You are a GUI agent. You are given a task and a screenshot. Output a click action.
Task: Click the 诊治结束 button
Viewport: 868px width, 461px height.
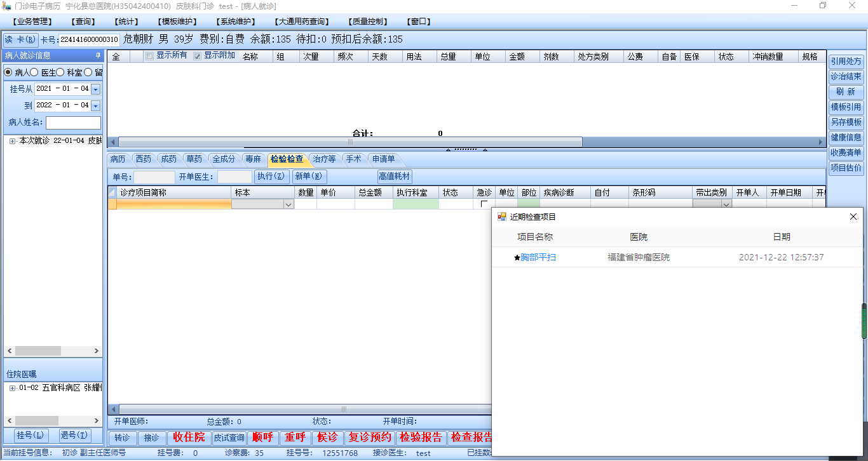(846, 77)
